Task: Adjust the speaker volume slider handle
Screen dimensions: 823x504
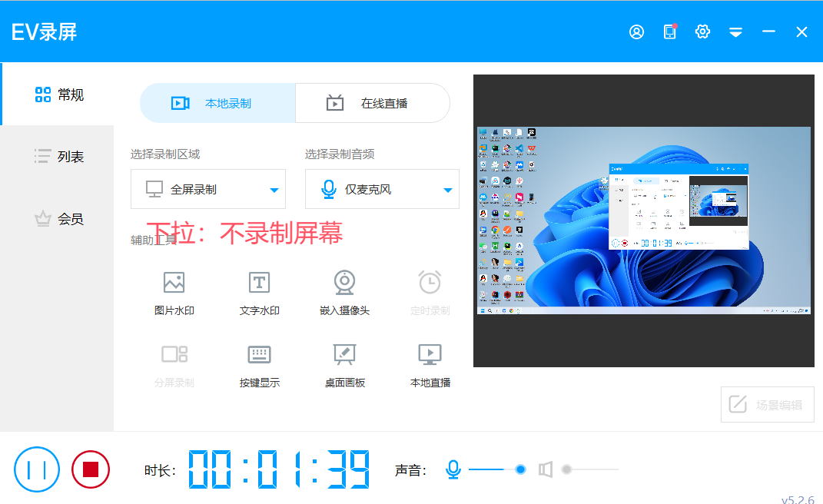Action: (x=566, y=469)
